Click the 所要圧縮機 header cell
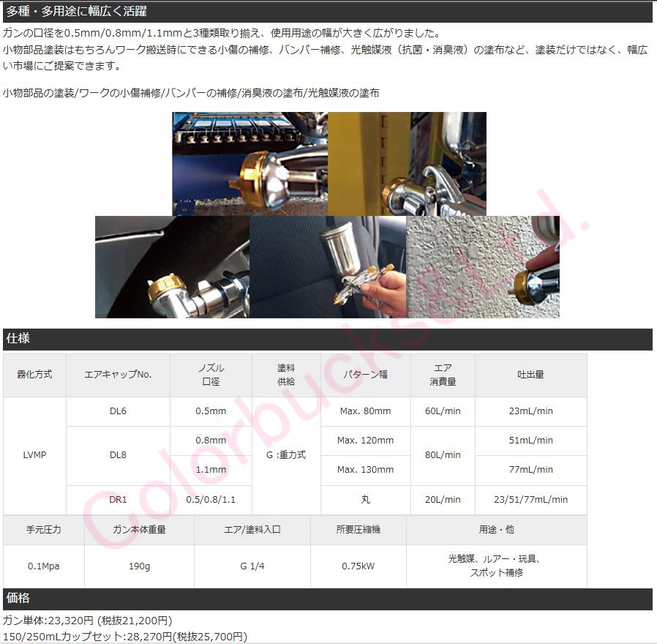Screen dimensions: 657x644 pos(358,530)
